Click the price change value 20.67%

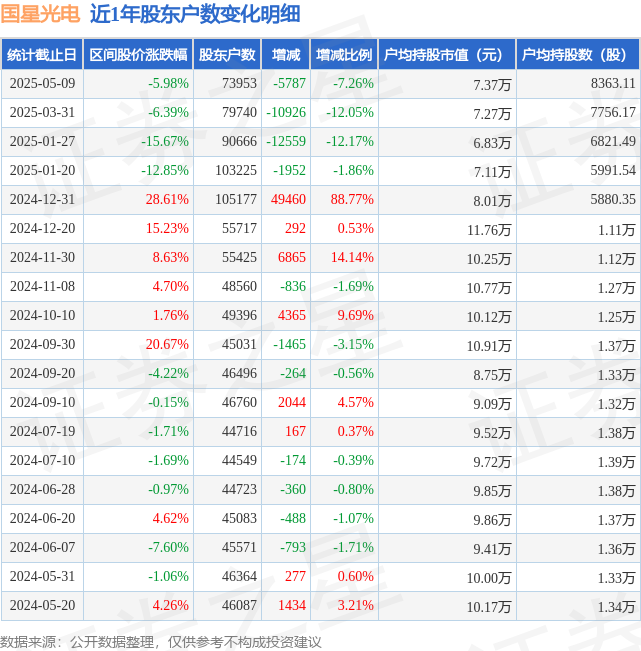[167, 345]
